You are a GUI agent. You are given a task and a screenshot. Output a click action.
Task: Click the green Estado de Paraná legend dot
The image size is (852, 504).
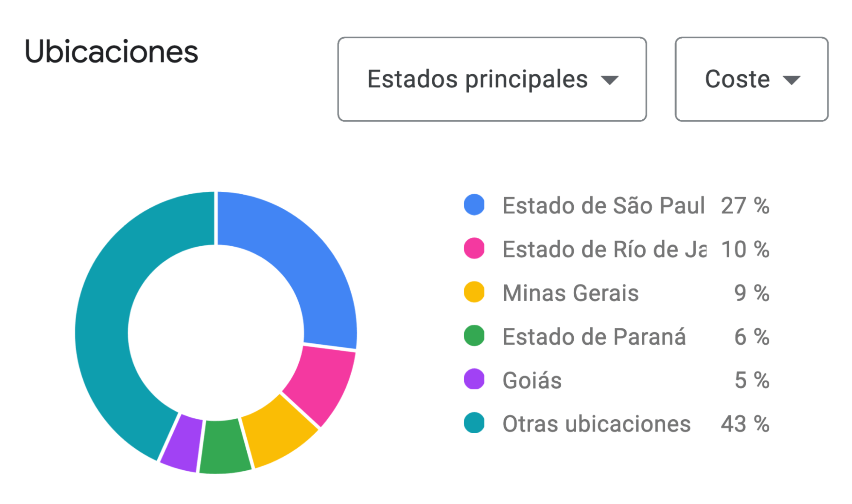[x=474, y=337]
